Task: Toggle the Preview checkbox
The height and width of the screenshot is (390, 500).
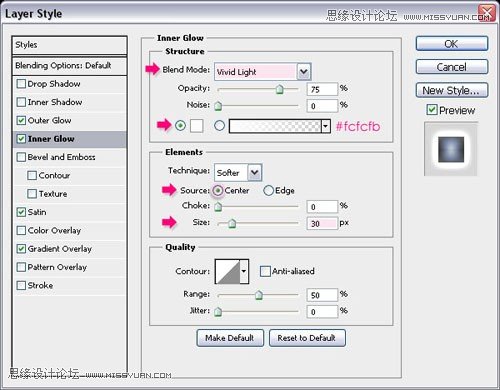Action: tap(432, 110)
